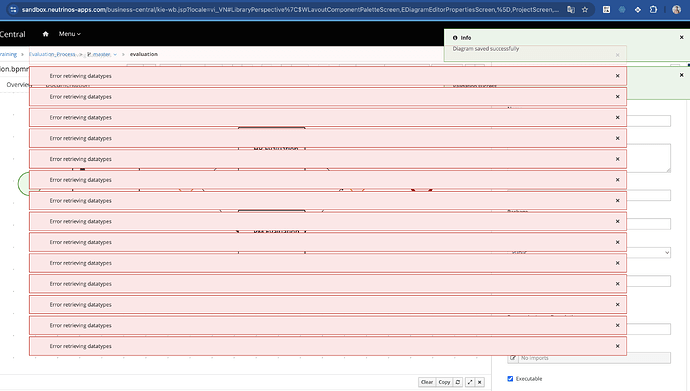The image size is (690, 391).
Task: Maximize the messages panel with the expand icon
Action: (470, 382)
